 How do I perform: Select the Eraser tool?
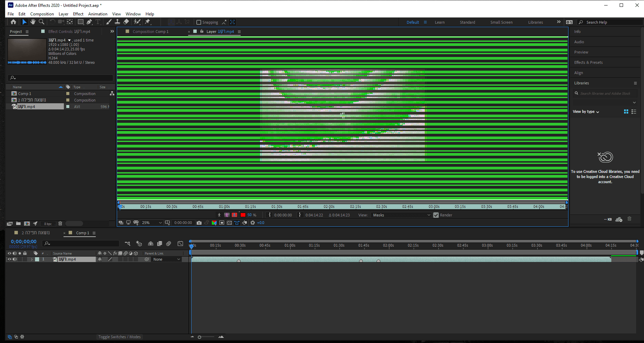coord(126,22)
